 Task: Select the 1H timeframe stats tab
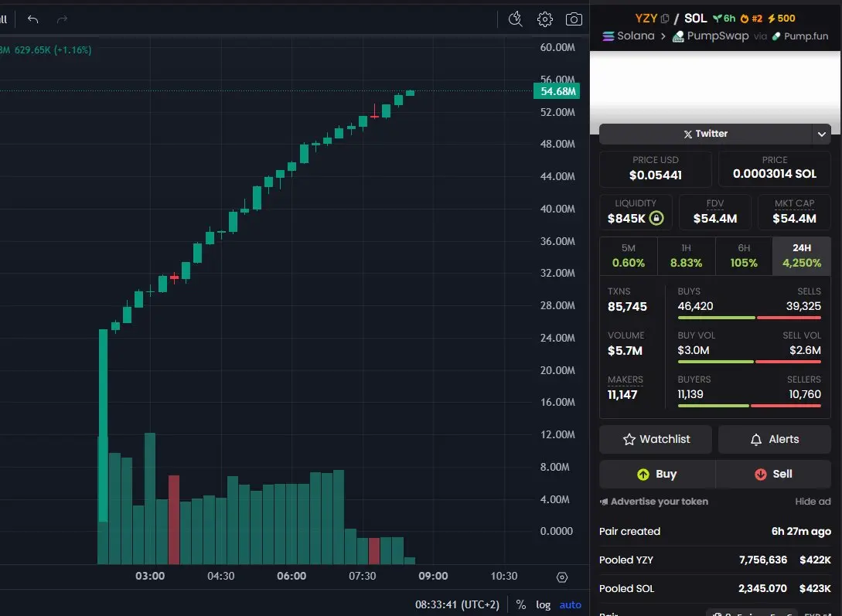pyautogui.click(x=686, y=256)
